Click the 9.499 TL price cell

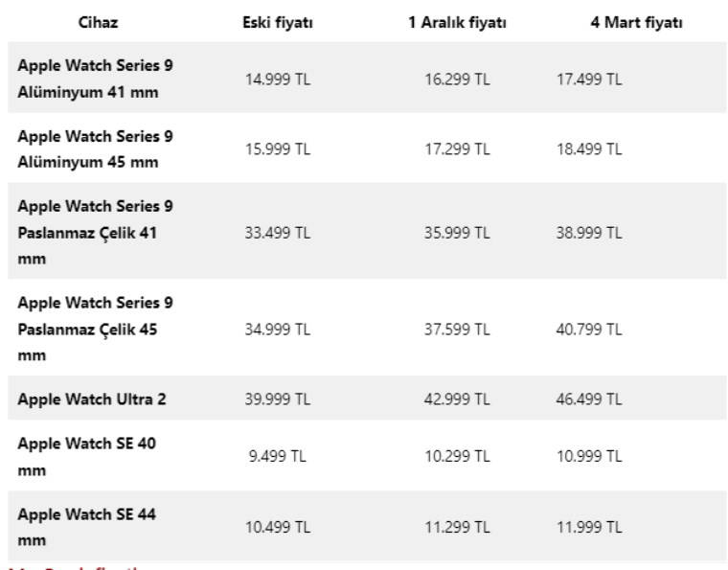[278, 457]
